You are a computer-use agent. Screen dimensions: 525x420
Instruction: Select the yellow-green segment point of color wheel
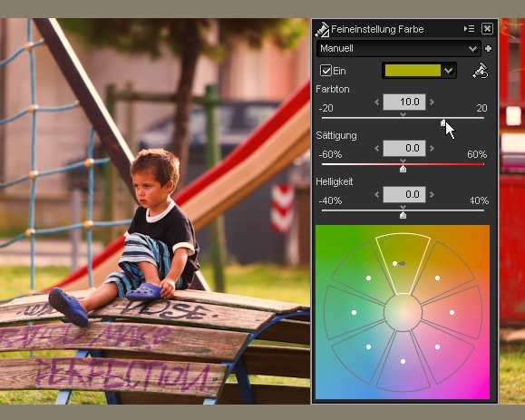tap(395, 264)
